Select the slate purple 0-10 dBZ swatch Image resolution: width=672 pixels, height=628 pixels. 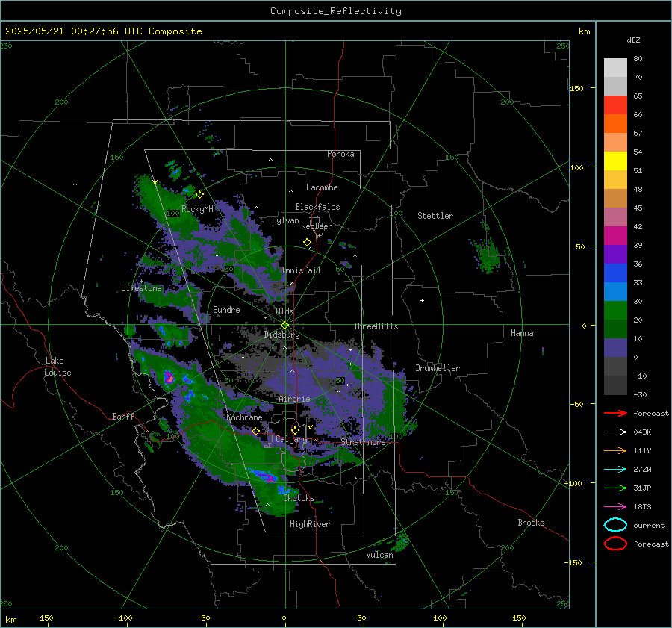pos(615,348)
